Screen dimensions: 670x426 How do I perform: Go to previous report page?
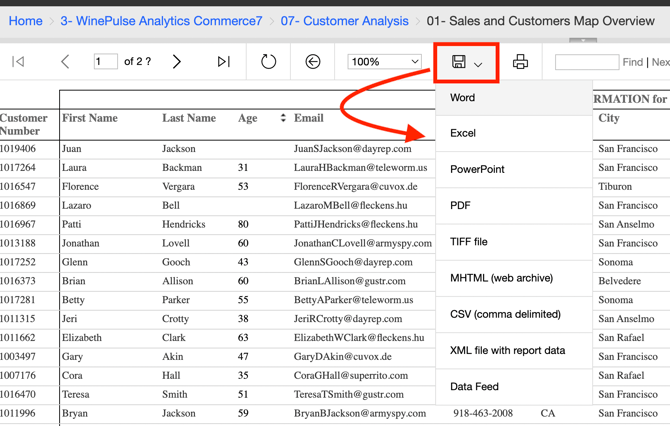click(65, 62)
